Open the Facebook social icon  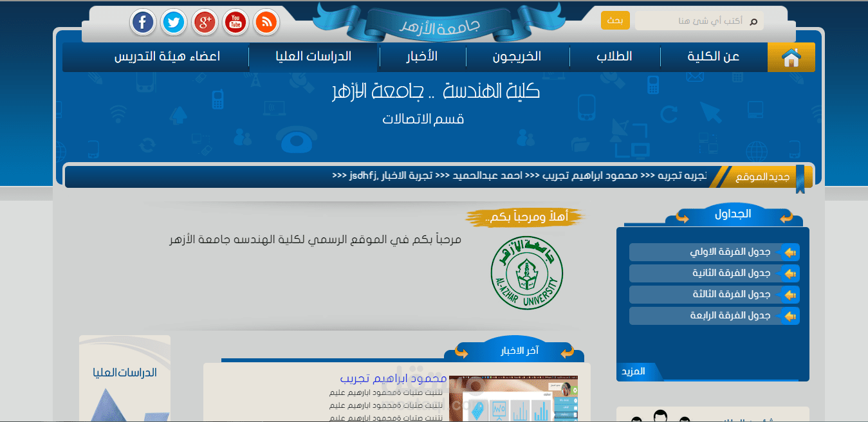pos(142,23)
